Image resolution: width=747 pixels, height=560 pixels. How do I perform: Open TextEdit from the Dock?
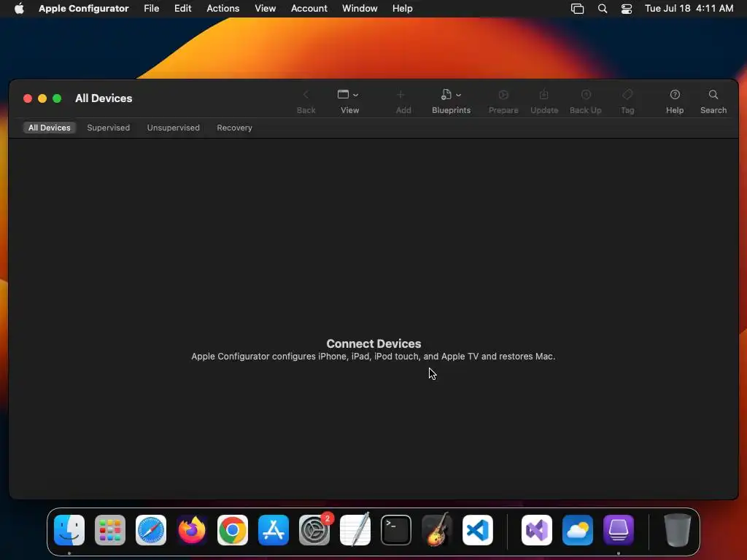coord(355,530)
